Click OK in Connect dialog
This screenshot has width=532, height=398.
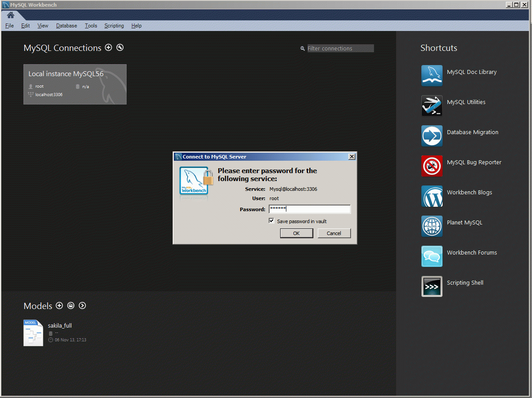297,233
